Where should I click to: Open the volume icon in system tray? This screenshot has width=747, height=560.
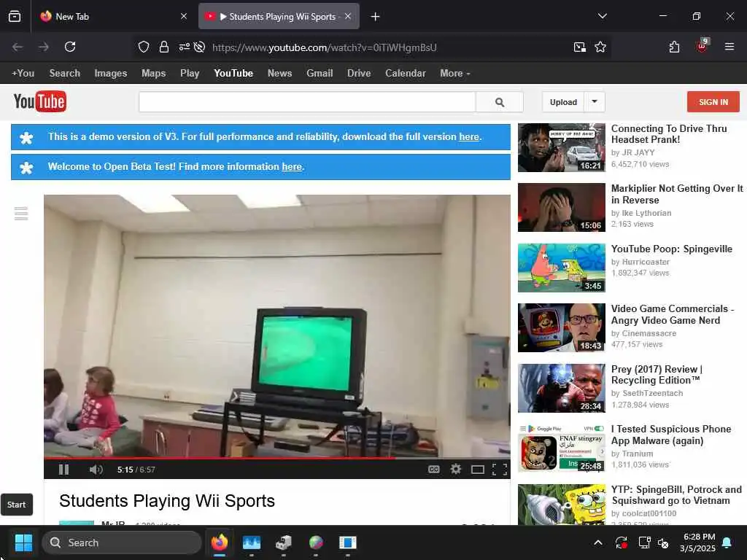(x=663, y=542)
